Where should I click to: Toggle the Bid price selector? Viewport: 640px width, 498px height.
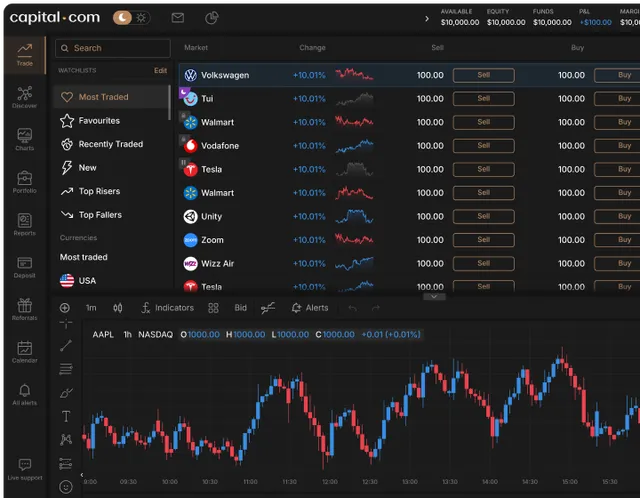click(x=240, y=308)
